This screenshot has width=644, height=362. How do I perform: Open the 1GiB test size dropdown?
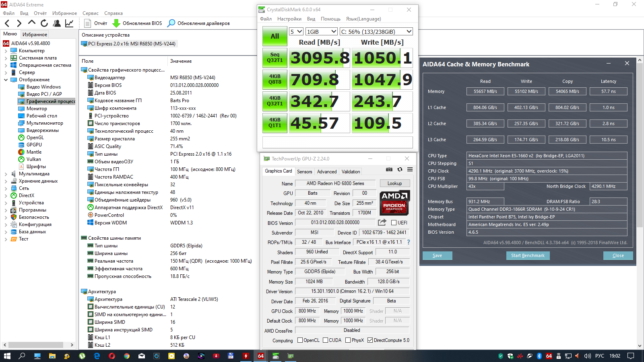(x=321, y=31)
